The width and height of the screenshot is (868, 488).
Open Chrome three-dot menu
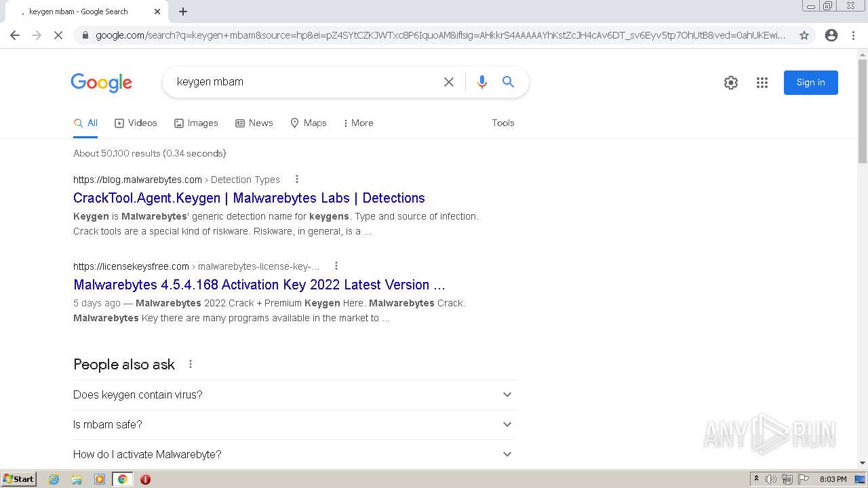pyautogui.click(x=853, y=35)
